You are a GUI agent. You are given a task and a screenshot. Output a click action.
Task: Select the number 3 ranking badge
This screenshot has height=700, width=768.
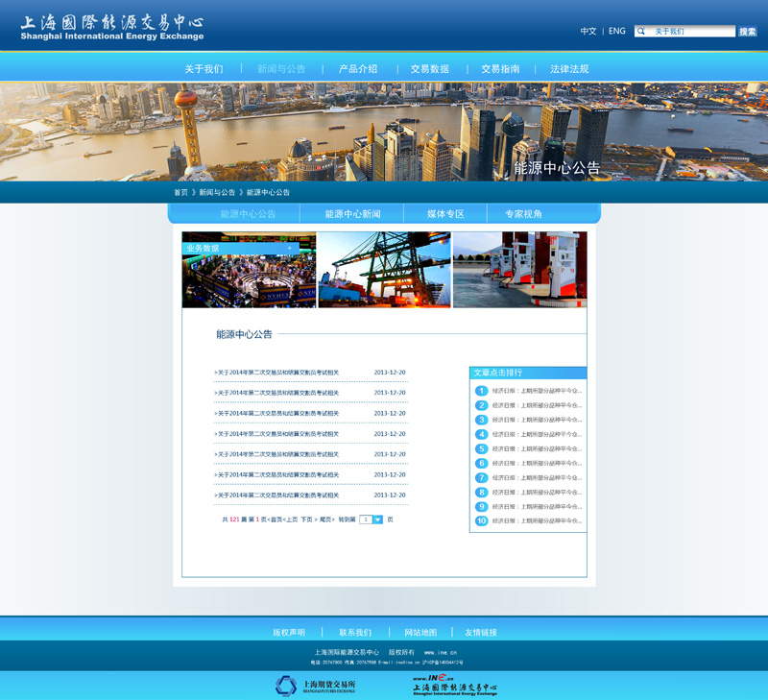(482, 420)
